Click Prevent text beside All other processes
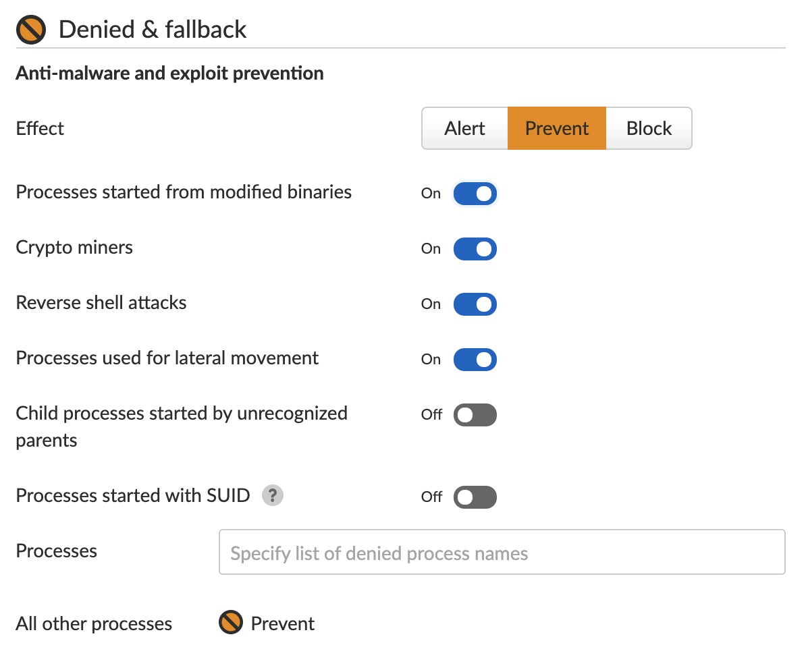The height and width of the screenshot is (672, 806). coord(283,623)
